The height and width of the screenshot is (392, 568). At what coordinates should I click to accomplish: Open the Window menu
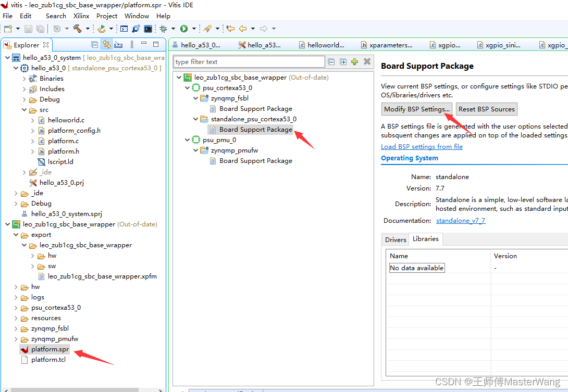pyautogui.click(x=137, y=16)
